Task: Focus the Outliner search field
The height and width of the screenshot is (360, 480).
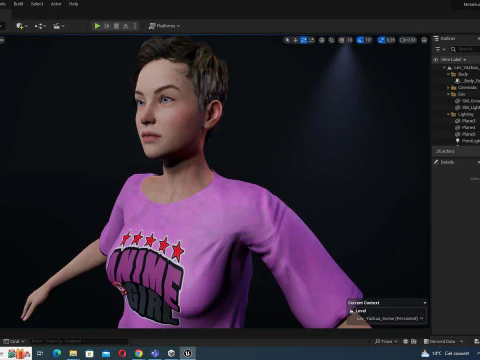Action: tap(466, 49)
